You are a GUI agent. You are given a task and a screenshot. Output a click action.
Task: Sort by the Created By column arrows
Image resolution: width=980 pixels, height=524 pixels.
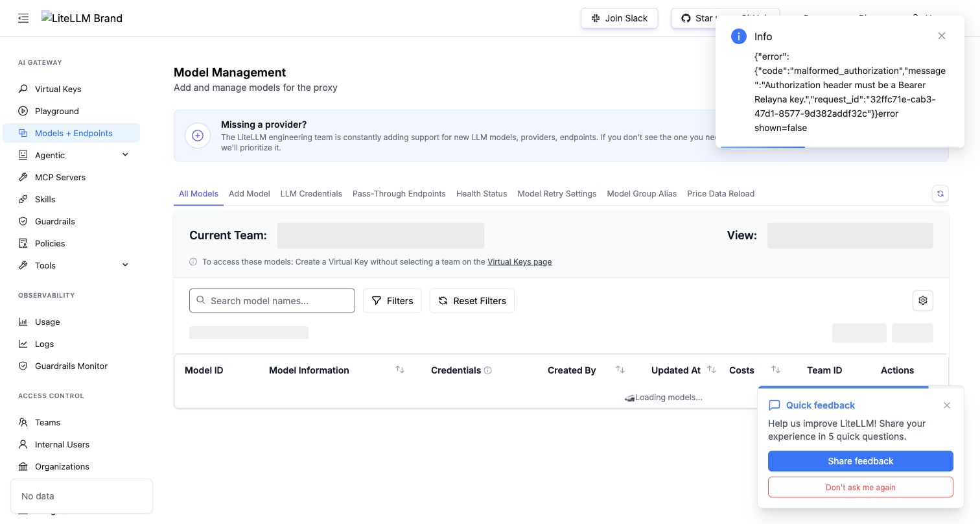click(620, 370)
